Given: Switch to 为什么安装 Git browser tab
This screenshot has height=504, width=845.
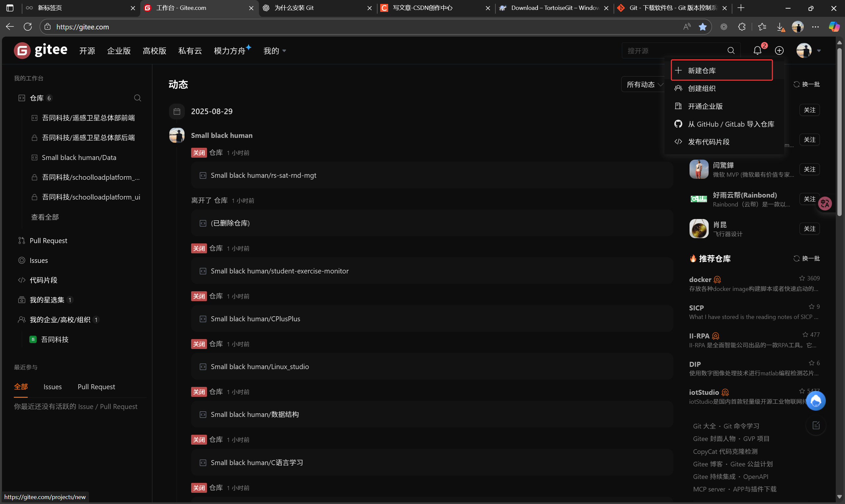Looking at the screenshot, I should click(x=317, y=8).
